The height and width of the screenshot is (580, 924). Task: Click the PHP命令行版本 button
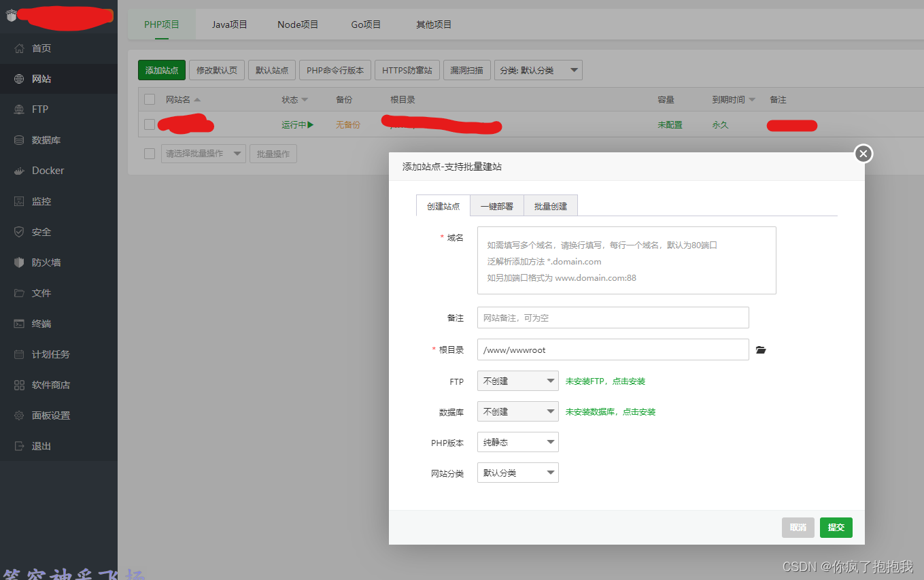pyautogui.click(x=335, y=70)
